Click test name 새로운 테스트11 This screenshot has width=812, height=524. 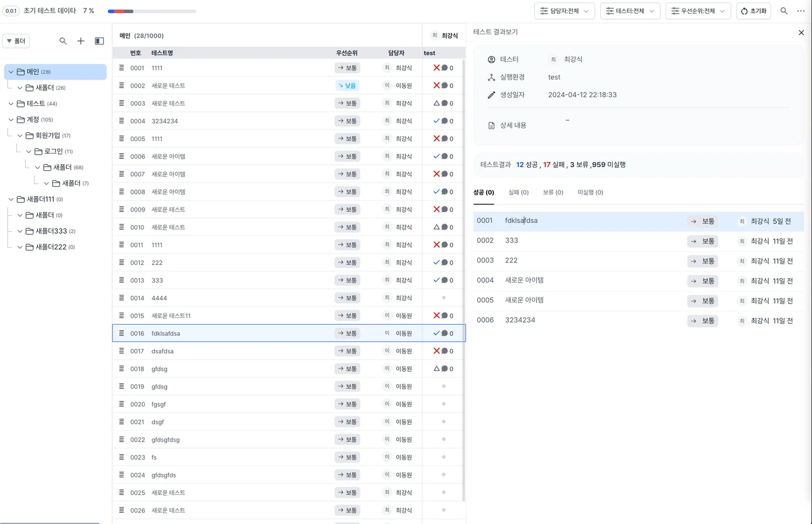tap(171, 315)
